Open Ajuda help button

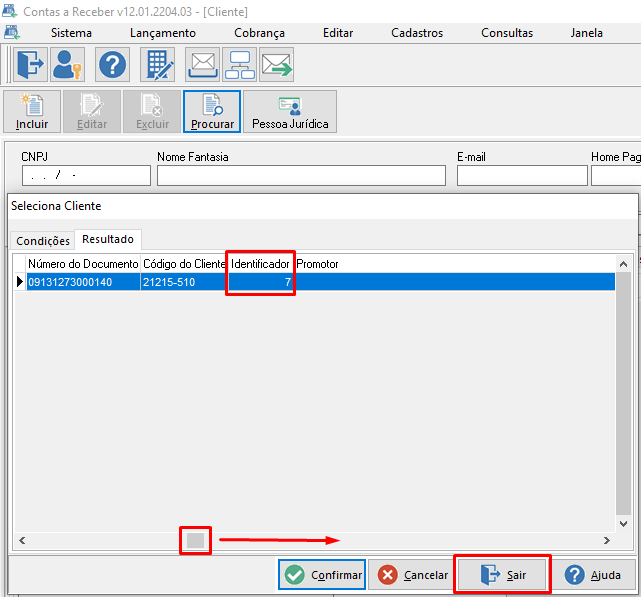coord(592,575)
